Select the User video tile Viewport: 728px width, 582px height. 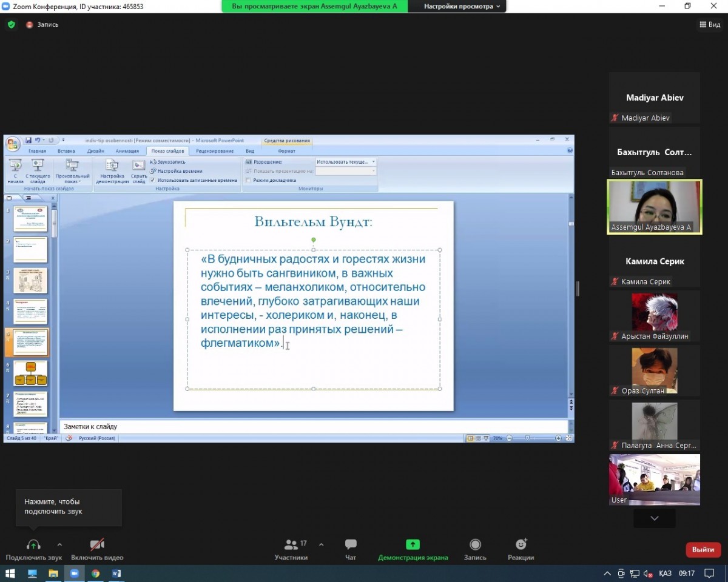(655, 479)
